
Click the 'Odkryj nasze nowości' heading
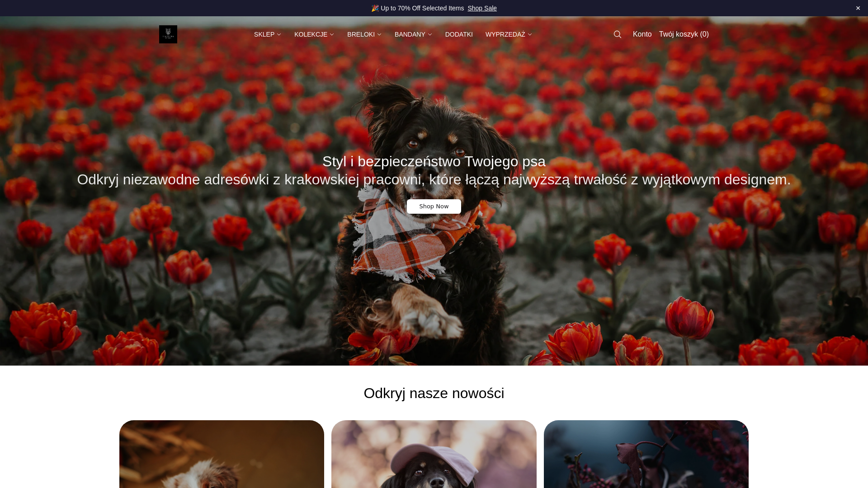pyautogui.click(x=434, y=393)
